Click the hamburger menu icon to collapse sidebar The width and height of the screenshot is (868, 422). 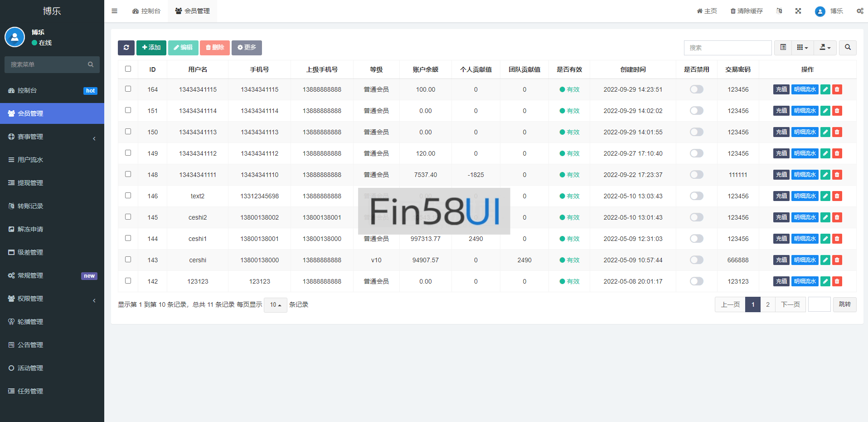coord(115,11)
